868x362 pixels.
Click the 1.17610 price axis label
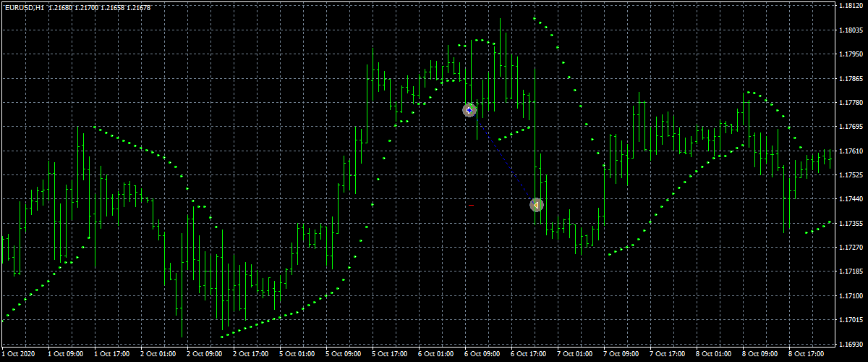pyautogui.click(x=852, y=151)
